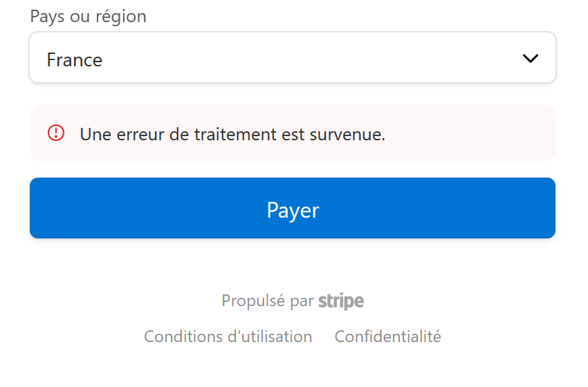The image size is (588, 387).
Task: View Stripe terms via Conditions d'utilisation
Action: [228, 337]
